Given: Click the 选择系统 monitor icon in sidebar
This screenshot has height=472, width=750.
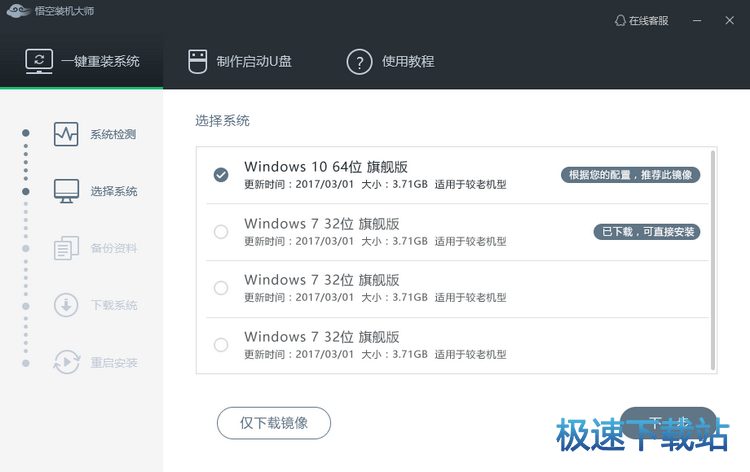Looking at the screenshot, I should point(66,191).
